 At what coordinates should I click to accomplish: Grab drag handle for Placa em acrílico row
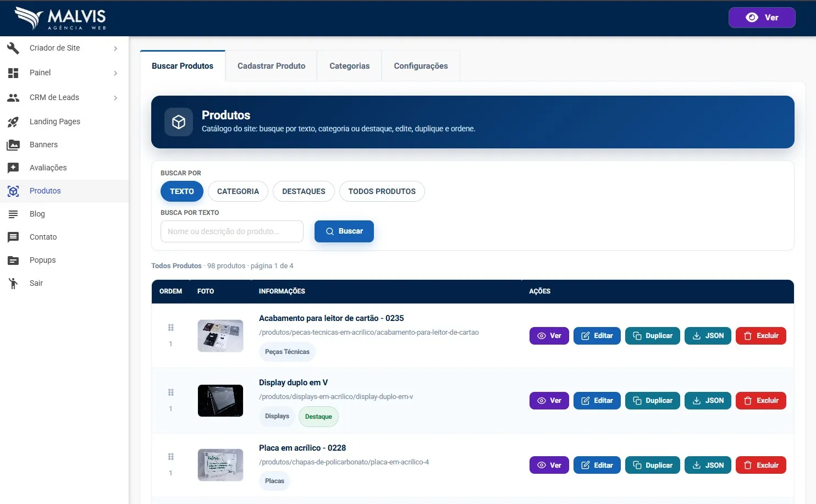coord(171,457)
